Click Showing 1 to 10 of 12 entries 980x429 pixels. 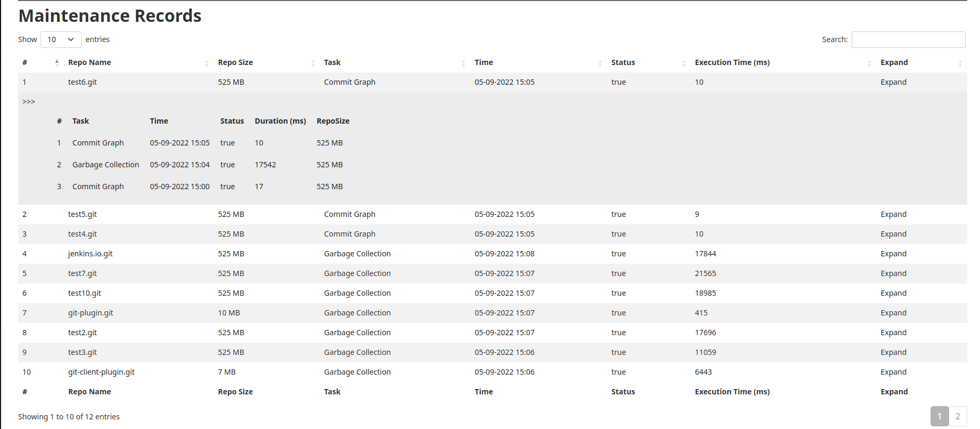69,417
